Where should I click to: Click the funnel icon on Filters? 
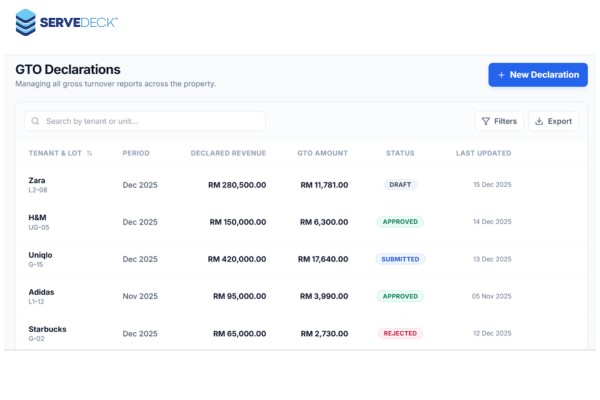(x=485, y=121)
